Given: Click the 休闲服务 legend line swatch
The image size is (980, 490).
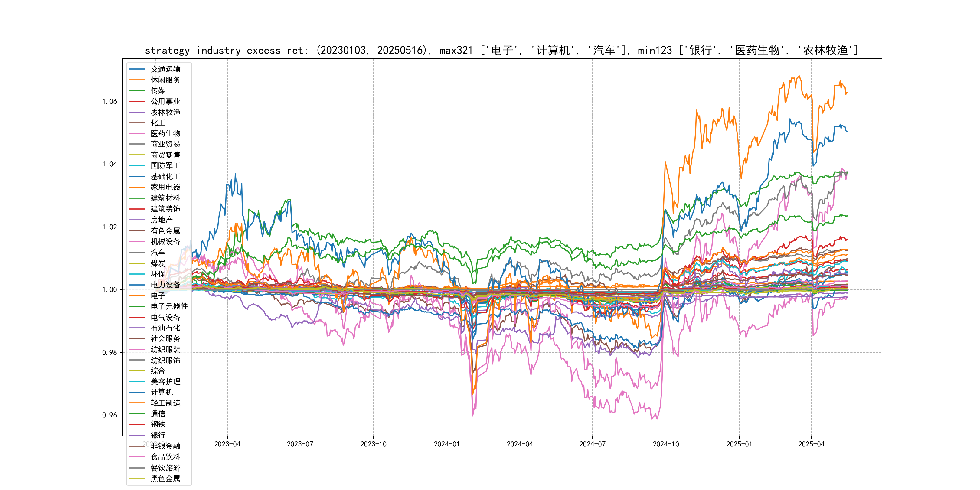Looking at the screenshot, I should 137,80.
